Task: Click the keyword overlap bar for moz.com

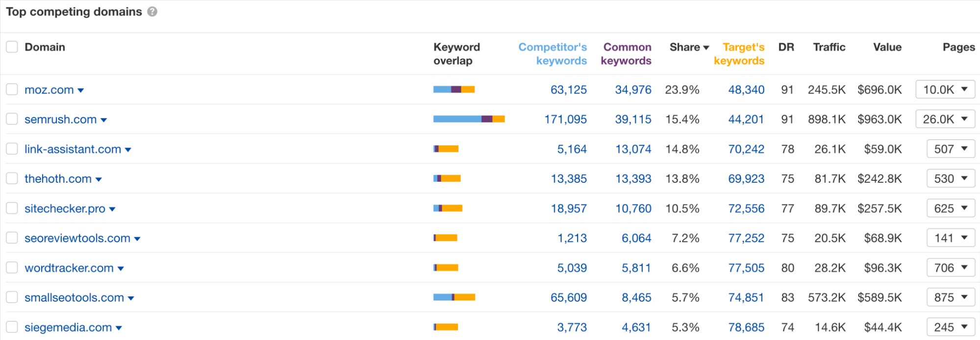Action: [x=454, y=89]
